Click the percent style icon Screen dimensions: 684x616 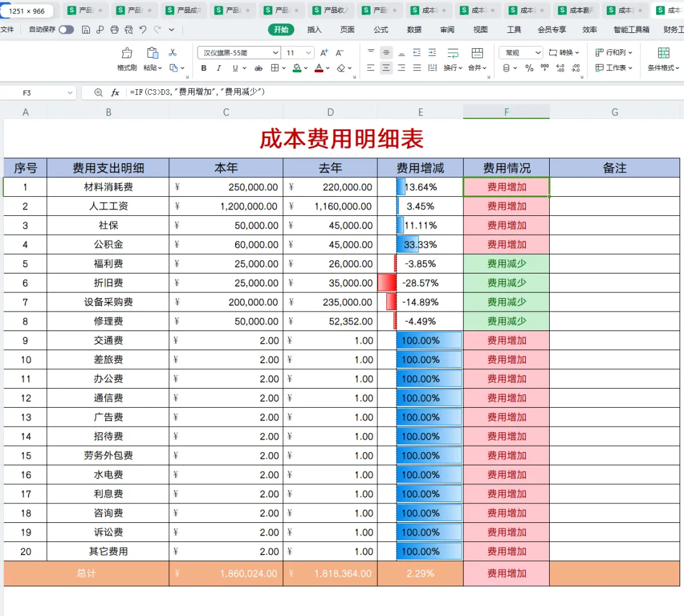(x=529, y=68)
